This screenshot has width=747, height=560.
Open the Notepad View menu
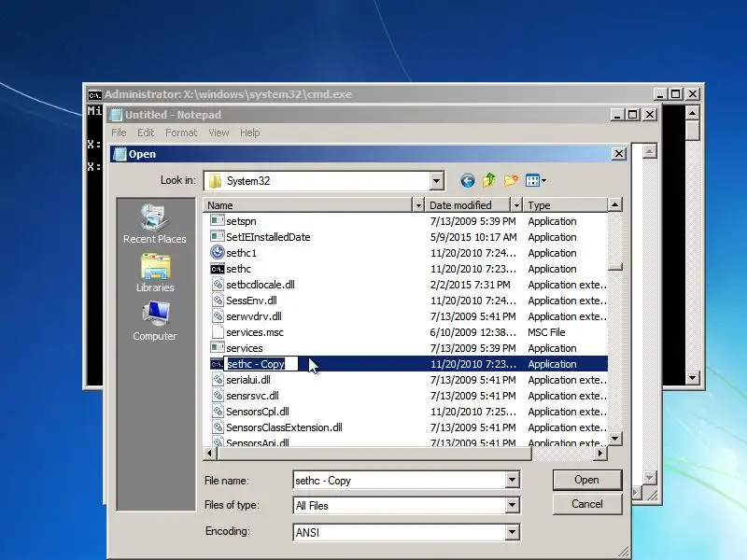pyautogui.click(x=218, y=133)
